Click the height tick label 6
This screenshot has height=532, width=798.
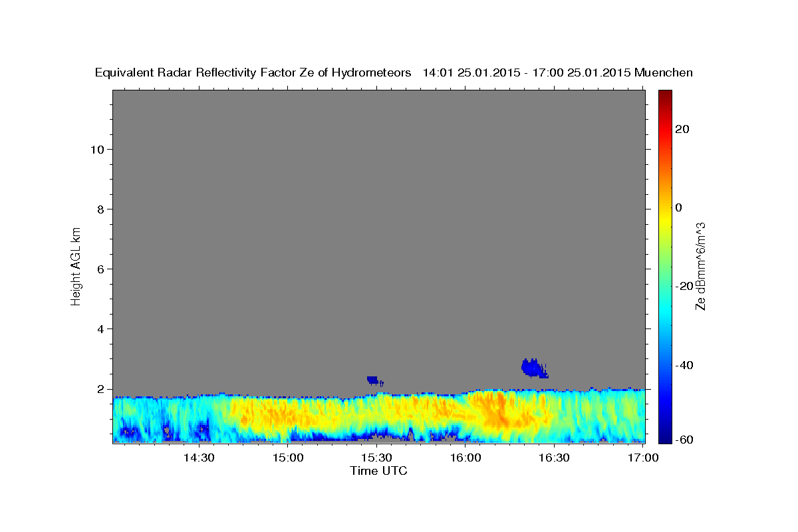click(x=100, y=269)
